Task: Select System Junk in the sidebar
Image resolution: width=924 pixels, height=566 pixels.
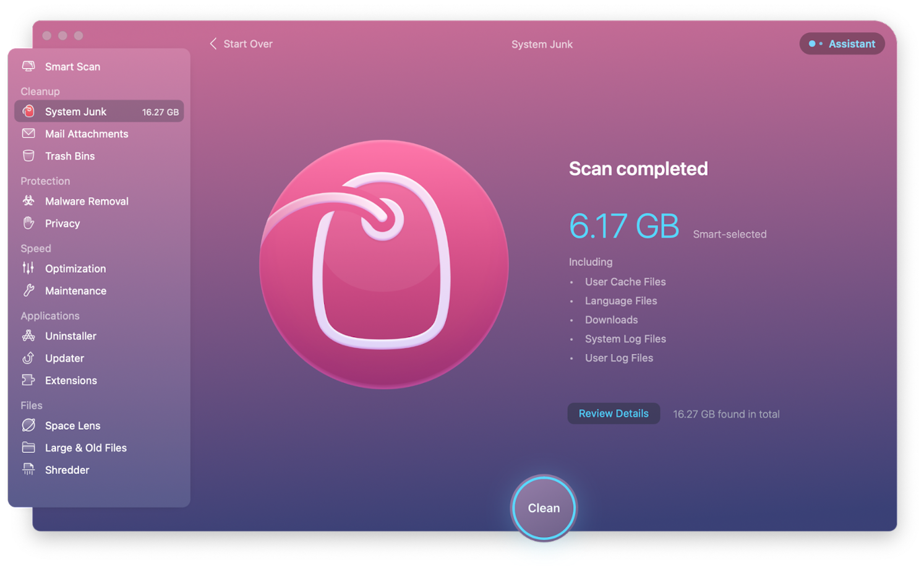Action: pos(75,112)
